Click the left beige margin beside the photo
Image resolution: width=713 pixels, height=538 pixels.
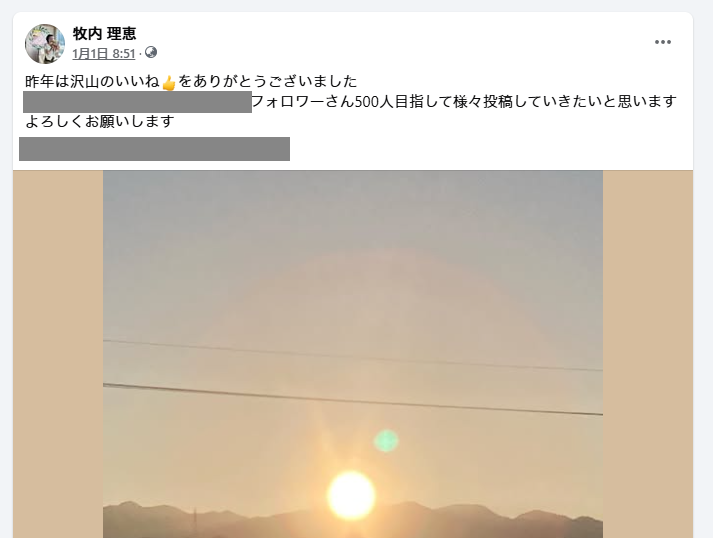(x=58, y=354)
